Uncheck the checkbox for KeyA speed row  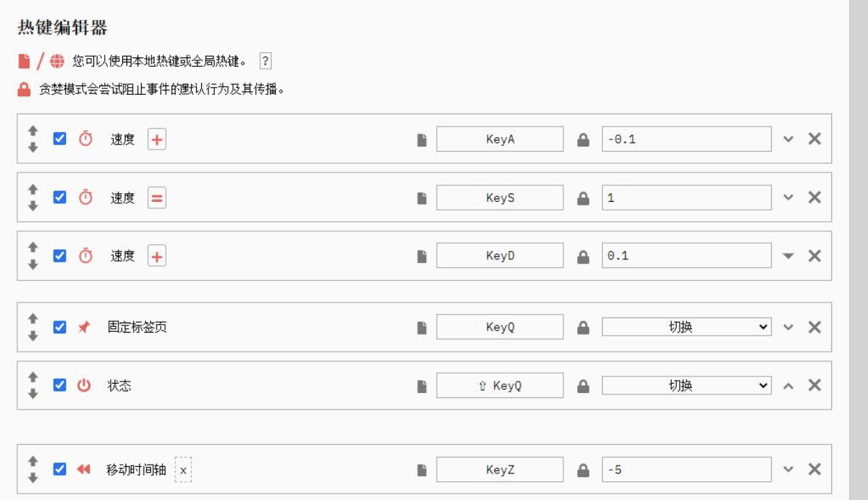click(x=60, y=139)
